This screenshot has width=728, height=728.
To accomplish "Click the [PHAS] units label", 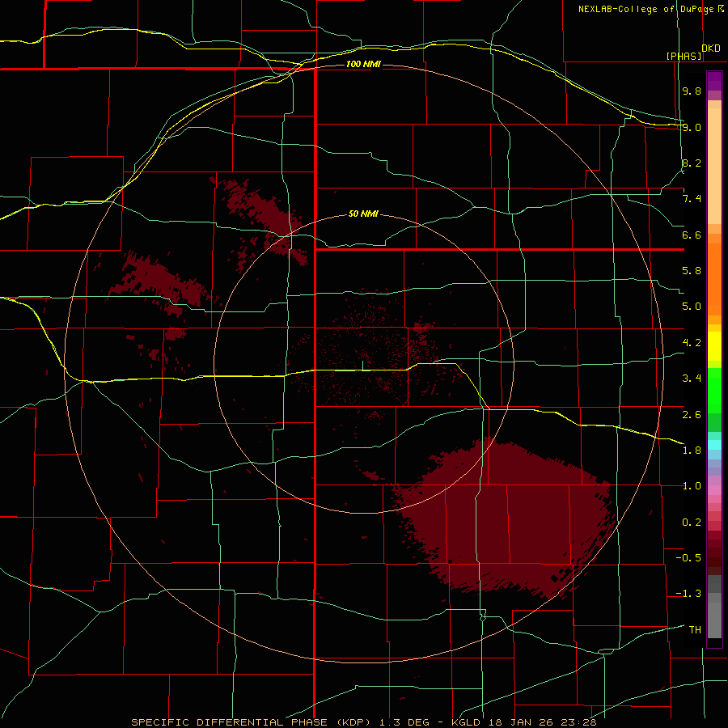I will (x=684, y=56).
